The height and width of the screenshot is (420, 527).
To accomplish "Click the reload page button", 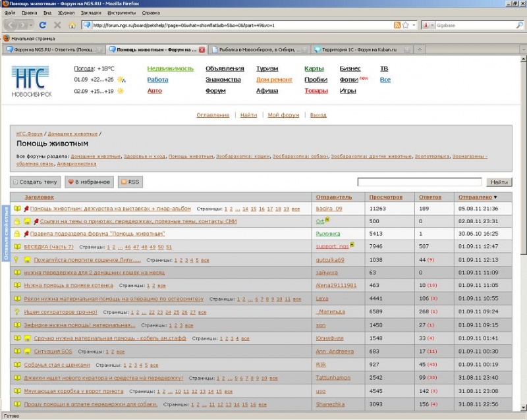I will click(x=43, y=25).
